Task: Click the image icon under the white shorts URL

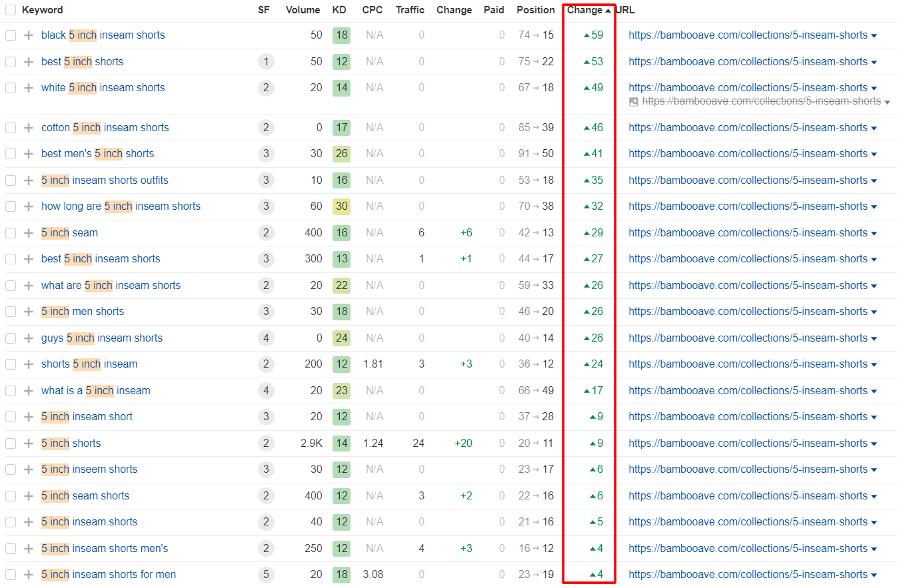Action: (x=634, y=102)
